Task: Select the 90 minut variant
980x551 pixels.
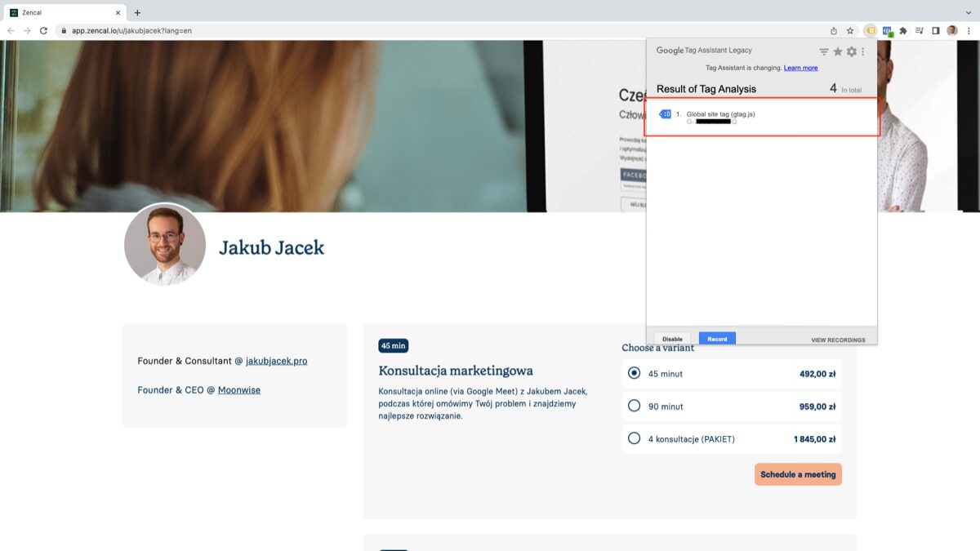Action: [635, 406]
